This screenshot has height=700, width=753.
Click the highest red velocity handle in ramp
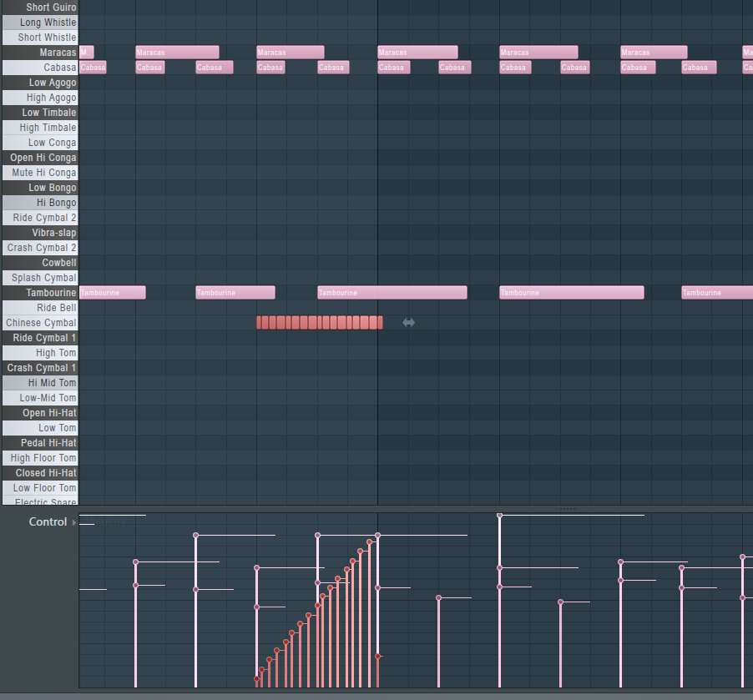pos(369,542)
